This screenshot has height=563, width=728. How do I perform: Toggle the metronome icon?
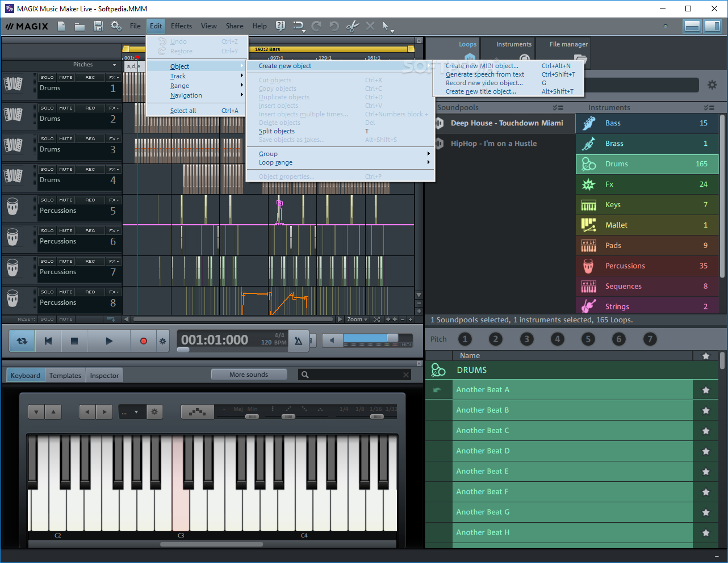[x=298, y=341]
